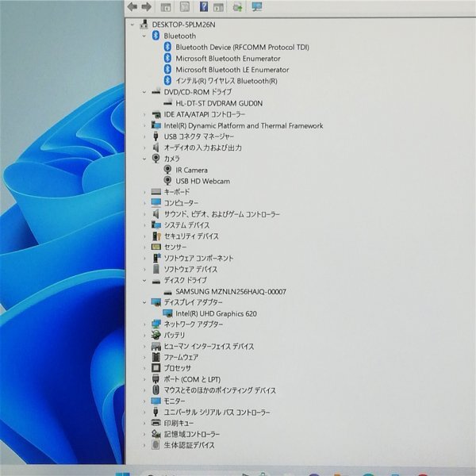Click the Intel(R) UHD Graphics 620 icon
Viewport: 476px width, 476px height.
pos(167,313)
